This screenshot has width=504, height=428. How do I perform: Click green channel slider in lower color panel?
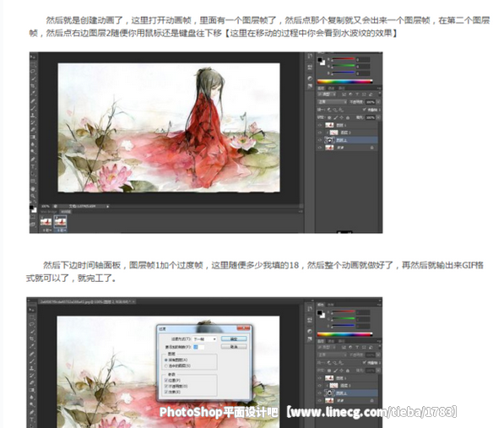[344, 318]
